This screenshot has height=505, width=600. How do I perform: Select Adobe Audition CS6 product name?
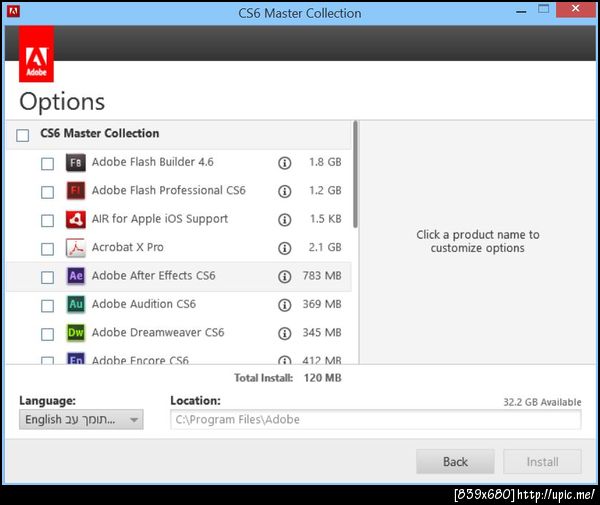(143, 304)
